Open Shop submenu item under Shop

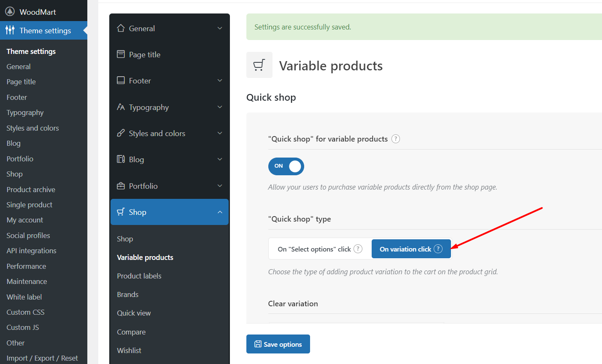coord(125,239)
